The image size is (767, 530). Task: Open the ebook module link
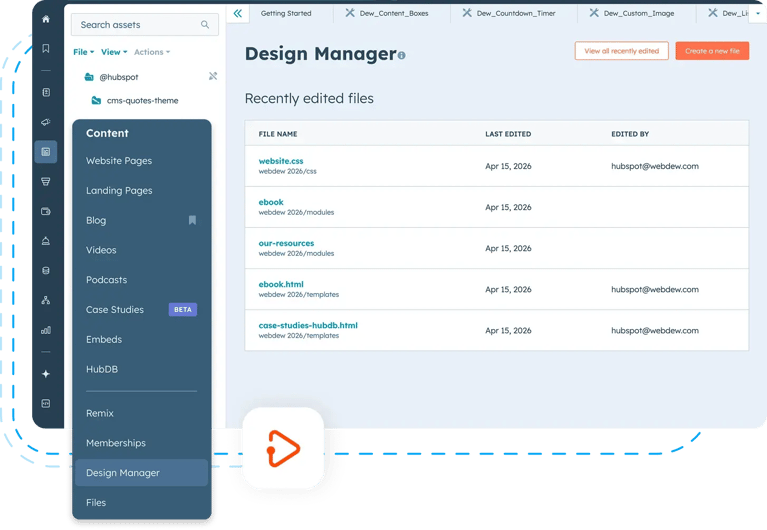pyautogui.click(x=271, y=202)
